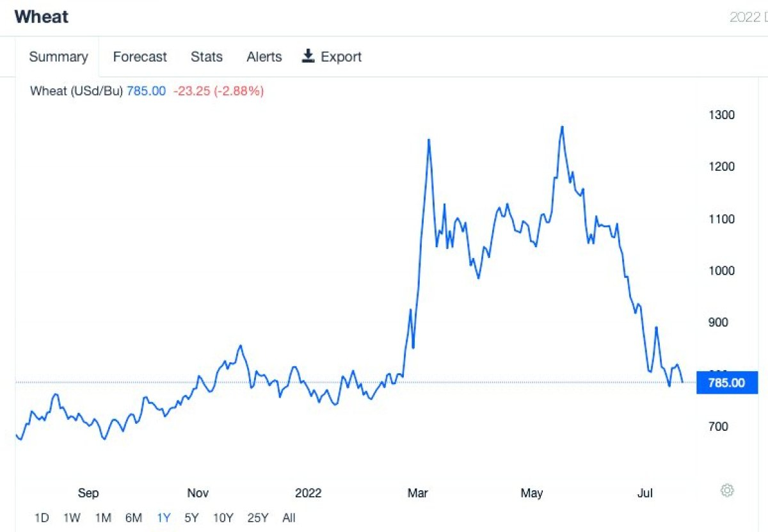Viewport: 768px width, 532px height.
Task: Show 25Y price history
Action: (257, 518)
